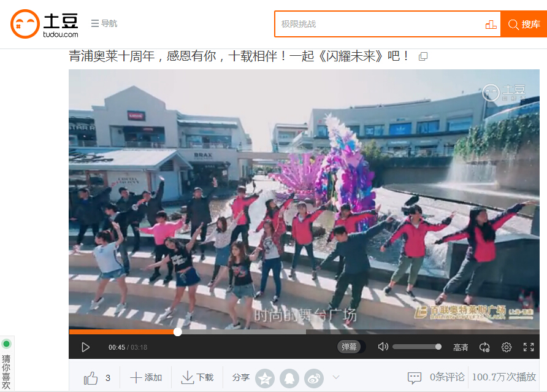
Task: Click the Tudou logo to go home
Action: (44, 24)
